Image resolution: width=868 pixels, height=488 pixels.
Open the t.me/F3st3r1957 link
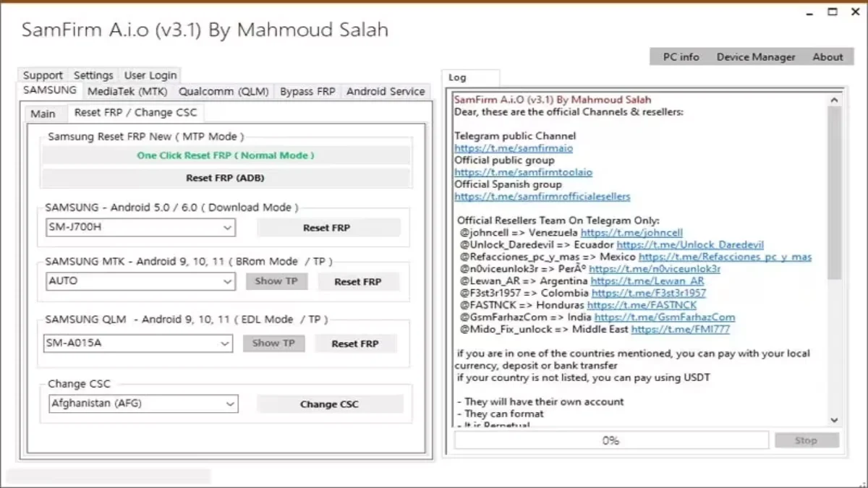click(x=649, y=294)
